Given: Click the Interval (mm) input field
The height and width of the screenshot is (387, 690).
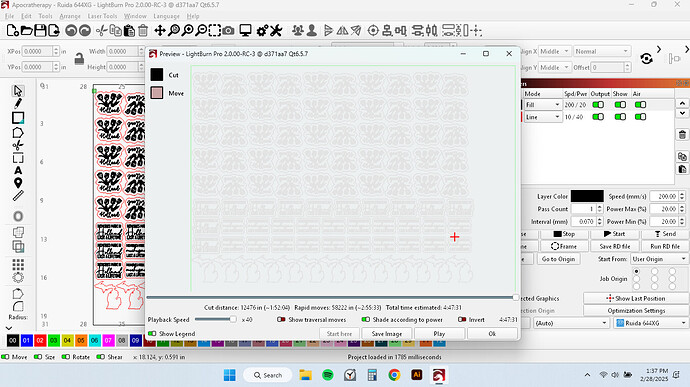Looking at the screenshot, I should click(x=583, y=221).
